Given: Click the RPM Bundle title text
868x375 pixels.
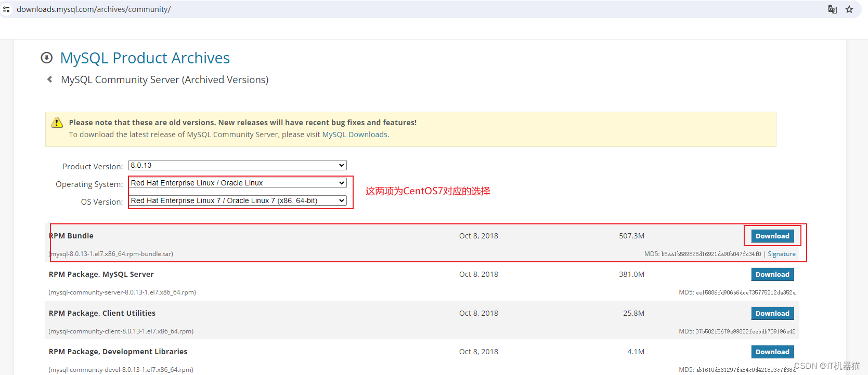Looking at the screenshot, I should pyautogui.click(x=71, y=236).
